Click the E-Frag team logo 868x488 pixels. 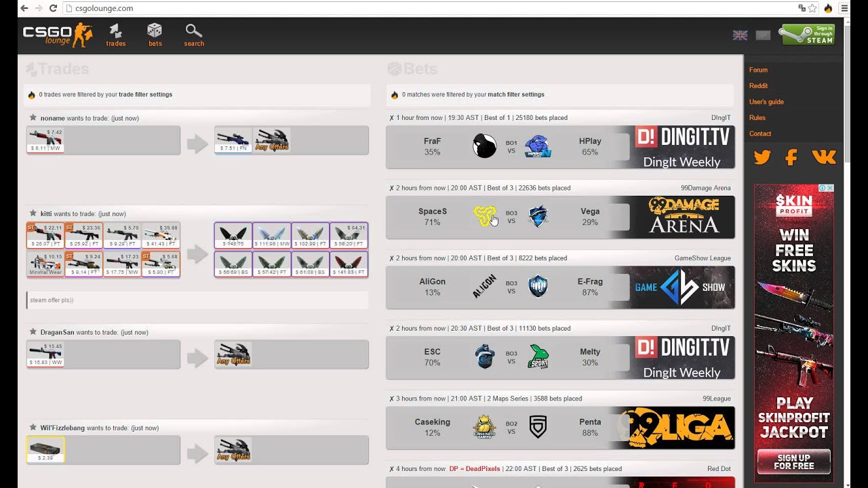click(538, 287)
